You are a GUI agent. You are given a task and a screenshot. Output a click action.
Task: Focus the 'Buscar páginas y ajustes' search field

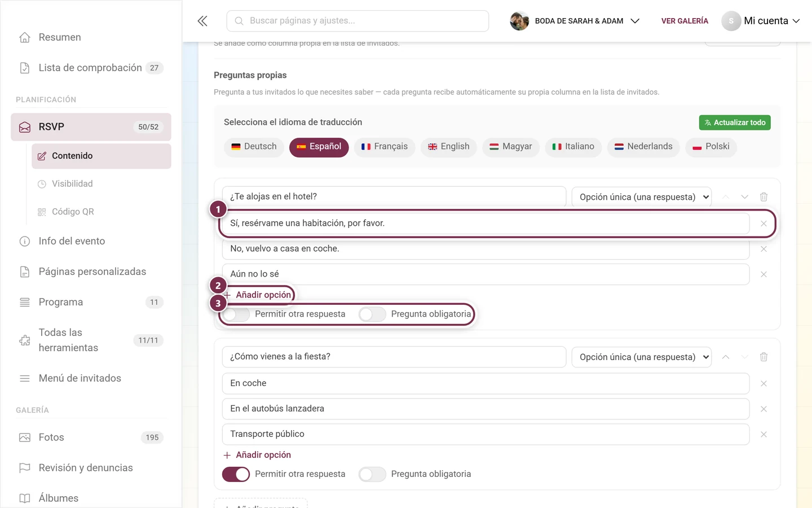point(358,21)
